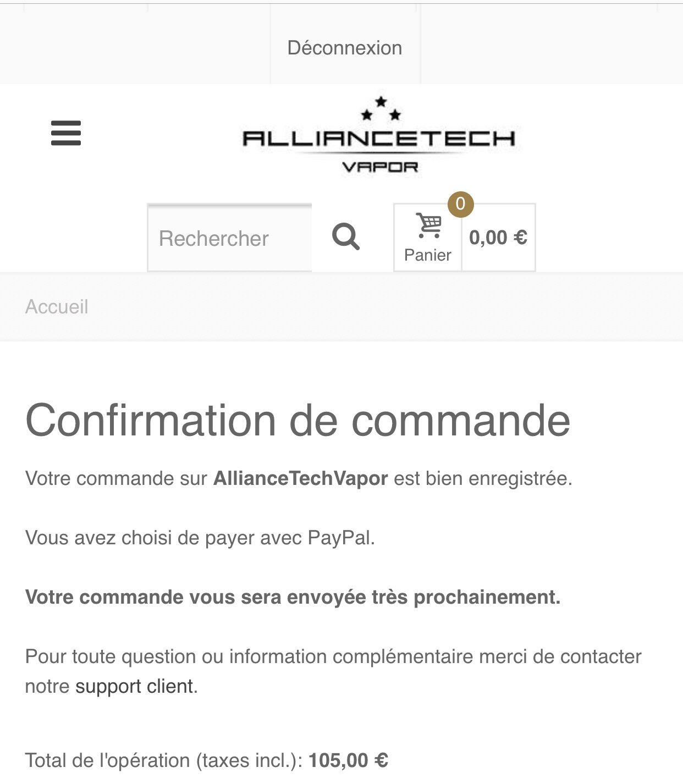The height and width of the screenshot is (784, 683).
Task: Click the AllianceTech logo wordmark
Action: pyautogui.click(x=378, y=139)
